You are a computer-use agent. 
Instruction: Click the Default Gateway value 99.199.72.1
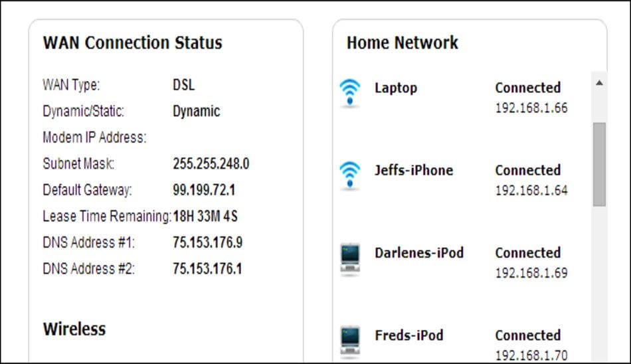pyautogui.click(x=204, y=190)
